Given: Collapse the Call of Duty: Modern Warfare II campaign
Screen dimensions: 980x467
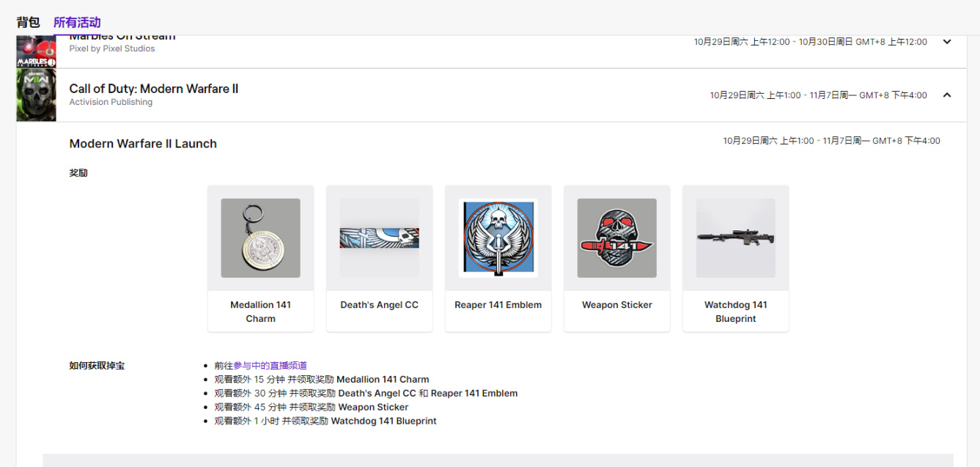Looking at the screenshot, I should pyautogui.click(x=947, y=95).
